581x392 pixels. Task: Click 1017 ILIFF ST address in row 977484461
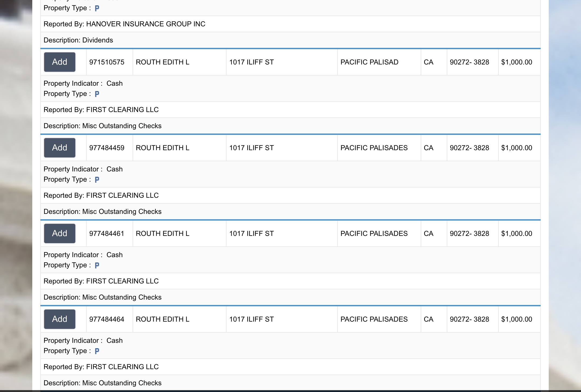[x=251, y=233]
